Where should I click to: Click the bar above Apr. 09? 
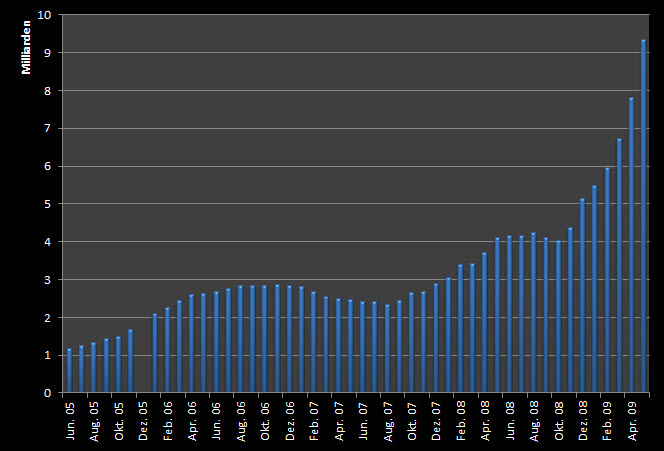tap(631, 245)
